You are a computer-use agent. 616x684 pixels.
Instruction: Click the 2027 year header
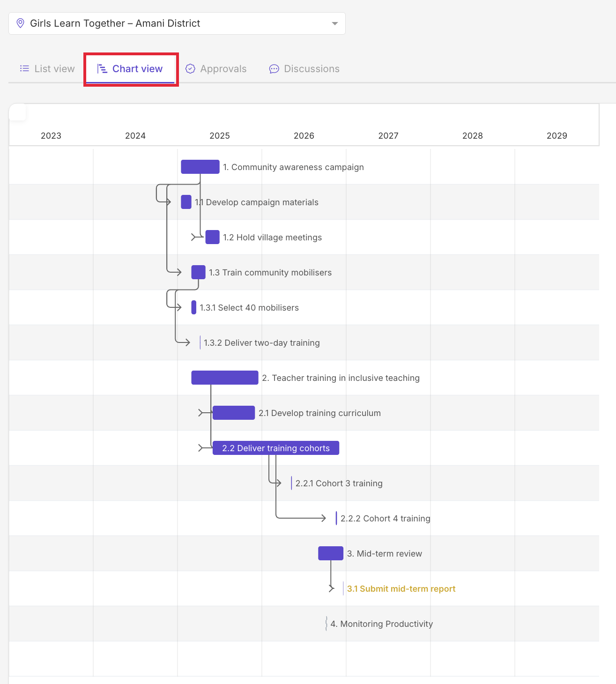388,136
